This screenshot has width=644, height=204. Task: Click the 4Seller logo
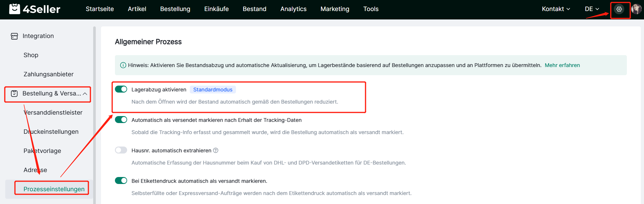coord(35,9)
